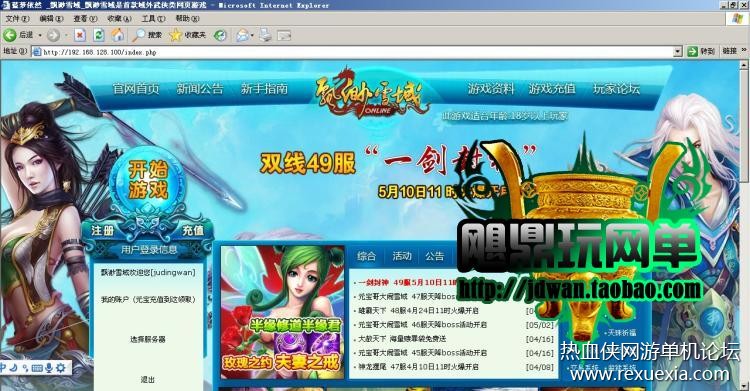
Task: Toggle the IME moon half-width mode
Action: [14, 368]
